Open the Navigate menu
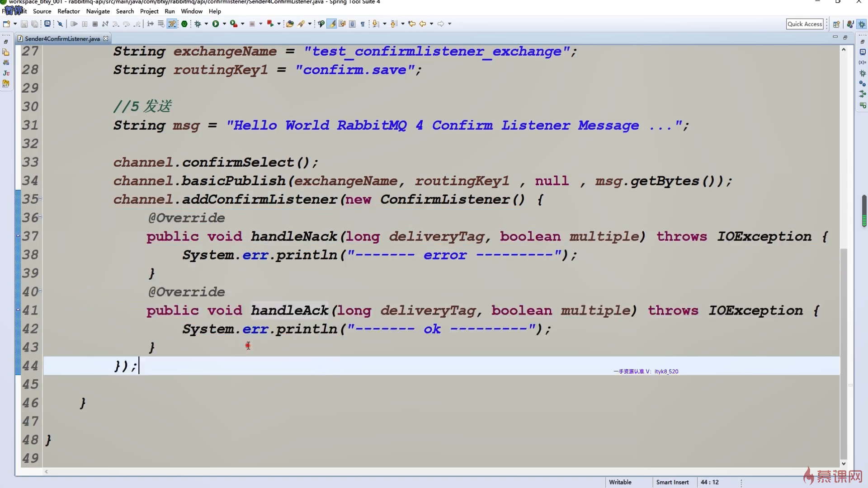This screenshot has height=488, width=868. point(98,11)
